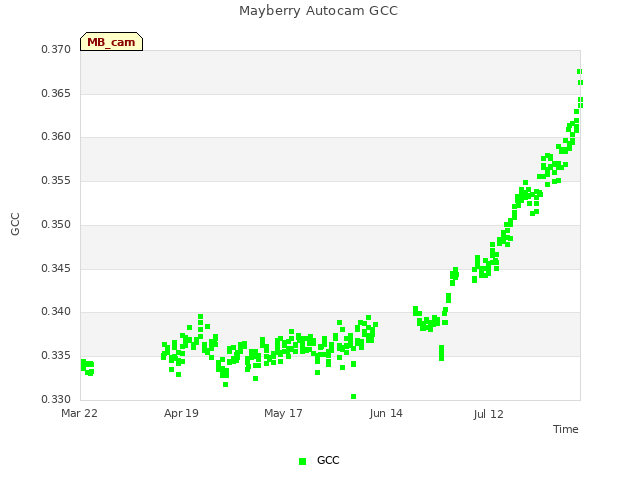Click the 0.370 y-axis value
640x480 pixels.
click(56, 49)
